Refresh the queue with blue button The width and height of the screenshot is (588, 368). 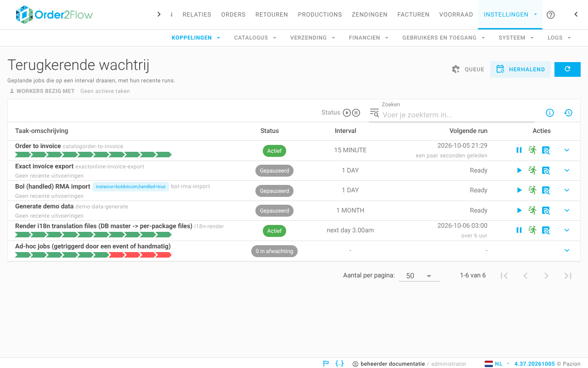567,69
